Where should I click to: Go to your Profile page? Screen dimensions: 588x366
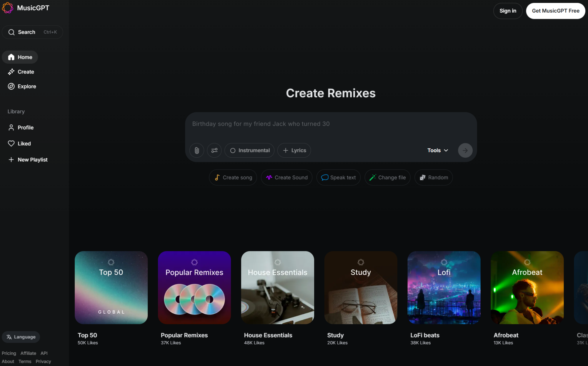(x=25, y=127)
